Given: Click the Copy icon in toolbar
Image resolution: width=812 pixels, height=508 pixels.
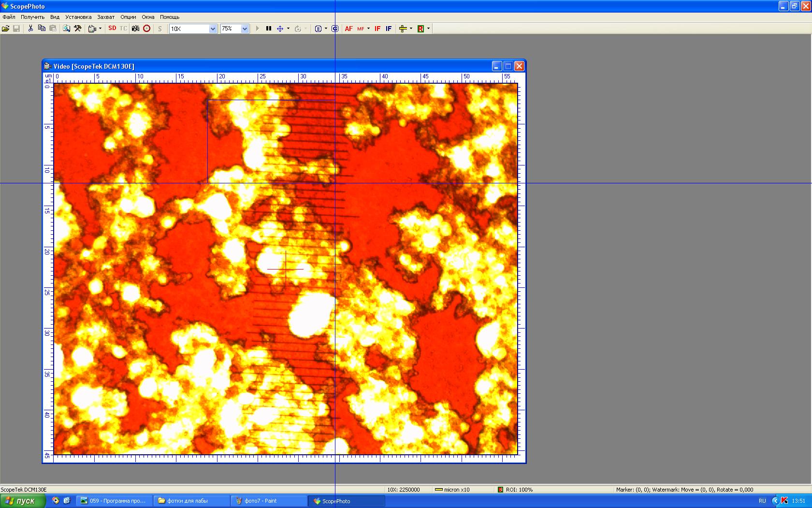Looking at the screenshot, I should coord(42,29).
